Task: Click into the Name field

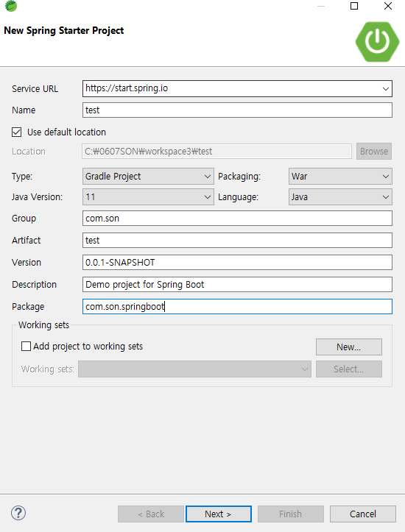Action: point(237,110)
